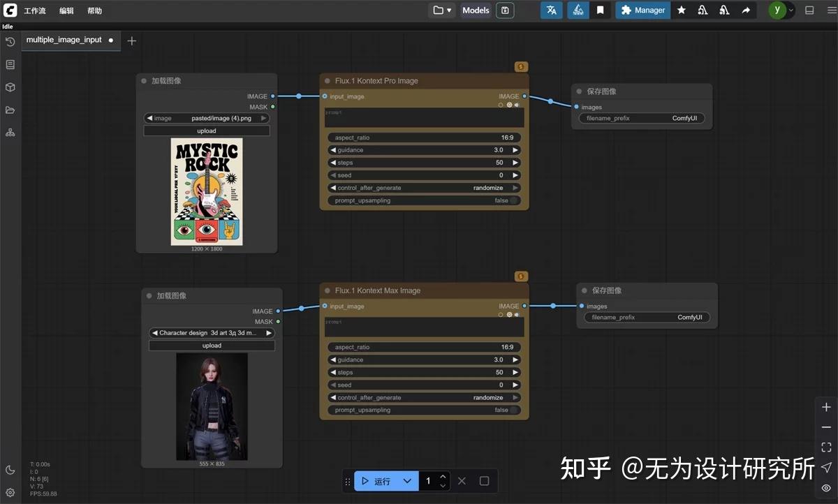
Task: Click the share arrow icon in the top toolbar
Action: pos(746,10)
